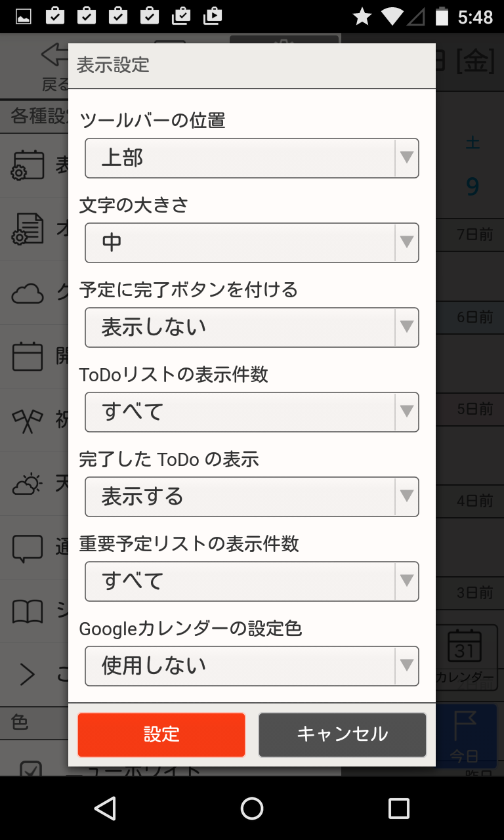Click the crossed flags holiday icon
Image resolution: width=504 pixels, height=840 pixels.
pyautogui.click(x=28, y=420)
